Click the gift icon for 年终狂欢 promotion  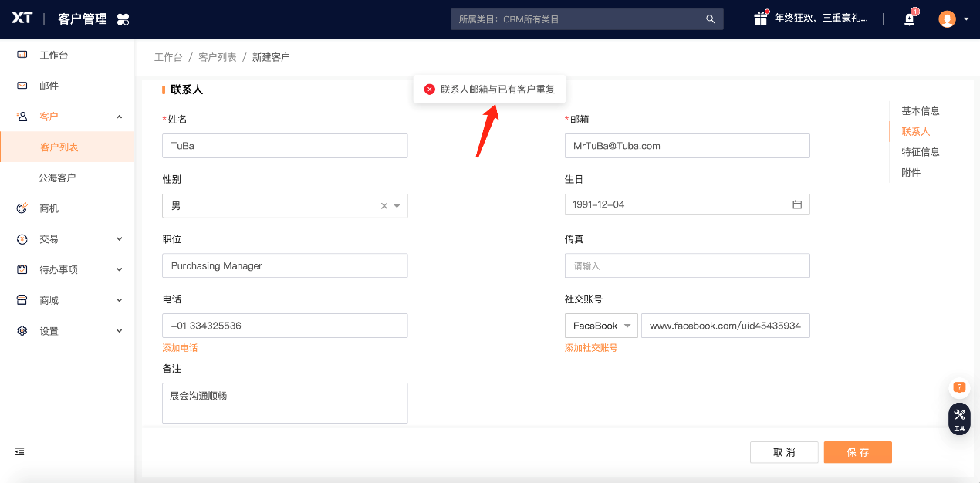coord(760,17)
